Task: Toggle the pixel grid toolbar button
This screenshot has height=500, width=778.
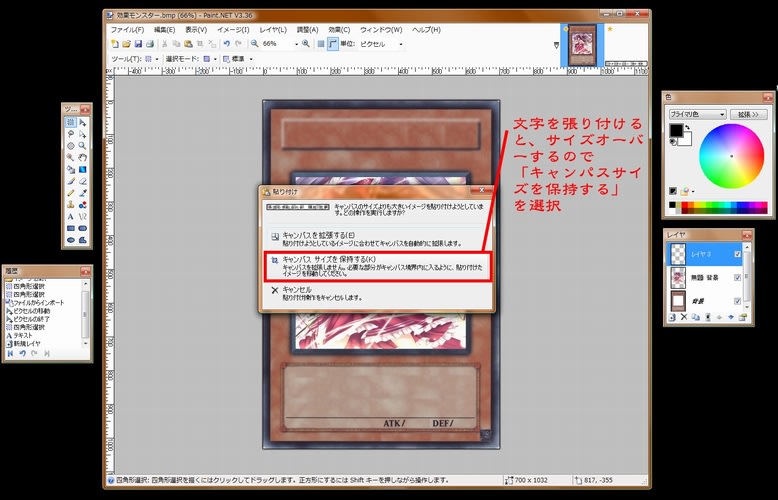Action: click(x=321, y=44)
